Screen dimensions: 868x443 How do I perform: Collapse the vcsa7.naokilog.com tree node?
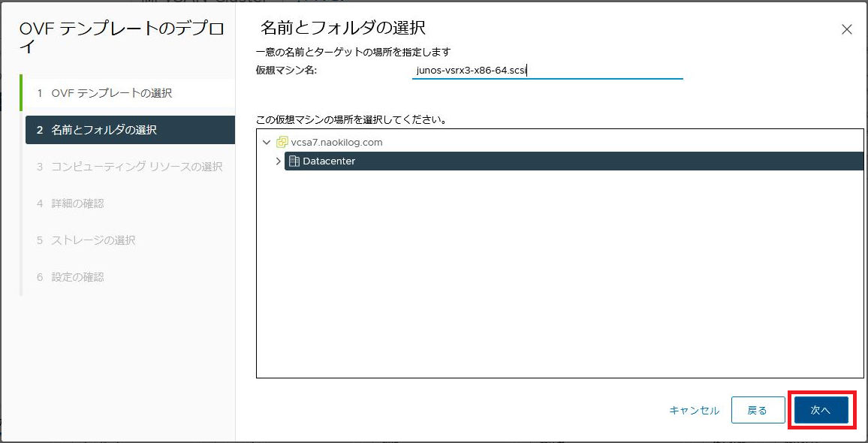click(267, 143)
